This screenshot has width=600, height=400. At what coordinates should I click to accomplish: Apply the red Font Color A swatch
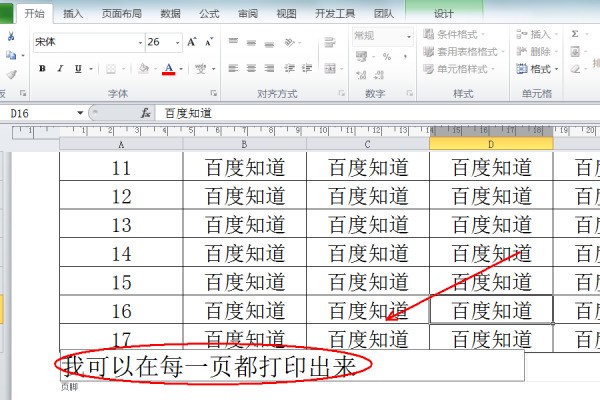coord(169,69)
